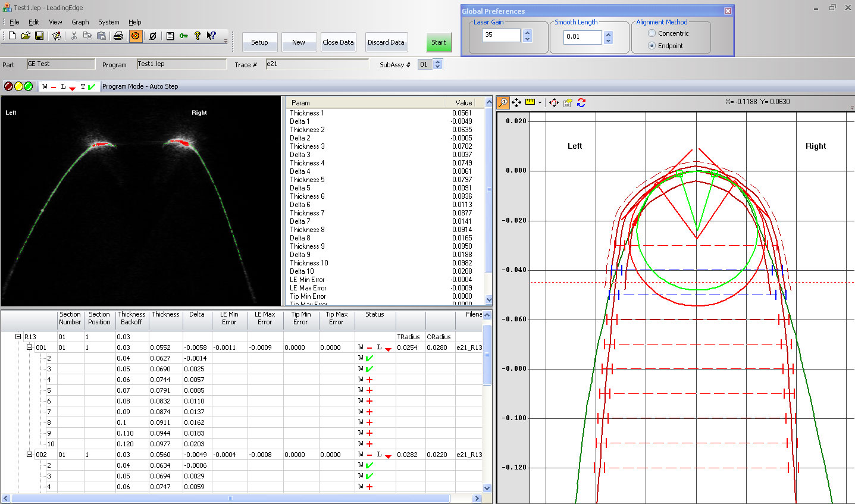Select the Concentric alignment method
The height and width of the screenshot is (504, 855).
tap(652, 33)
